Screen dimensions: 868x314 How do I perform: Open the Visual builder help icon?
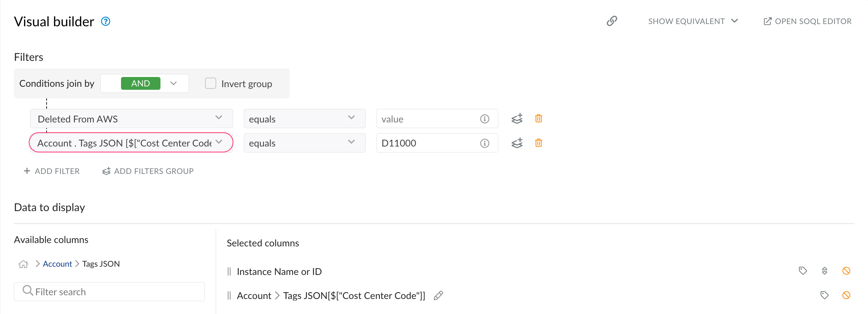[x=106, y=21]
